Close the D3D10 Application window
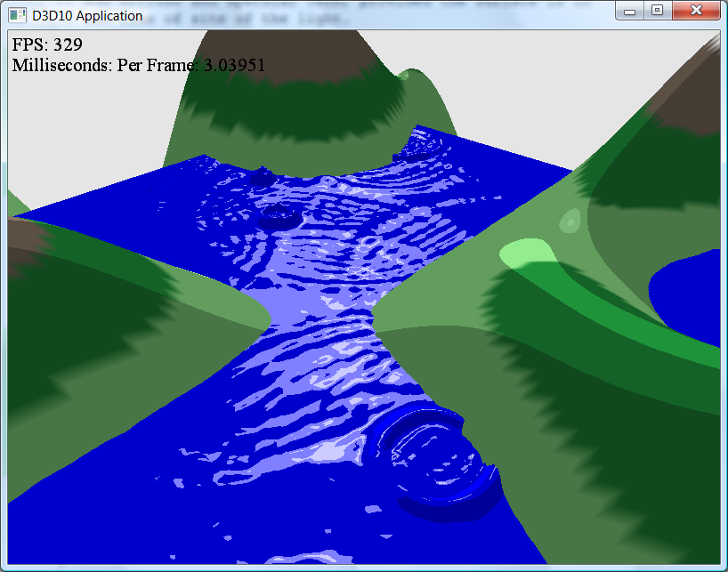The height and width of the screenshot is (572, 728). (694, 12)
